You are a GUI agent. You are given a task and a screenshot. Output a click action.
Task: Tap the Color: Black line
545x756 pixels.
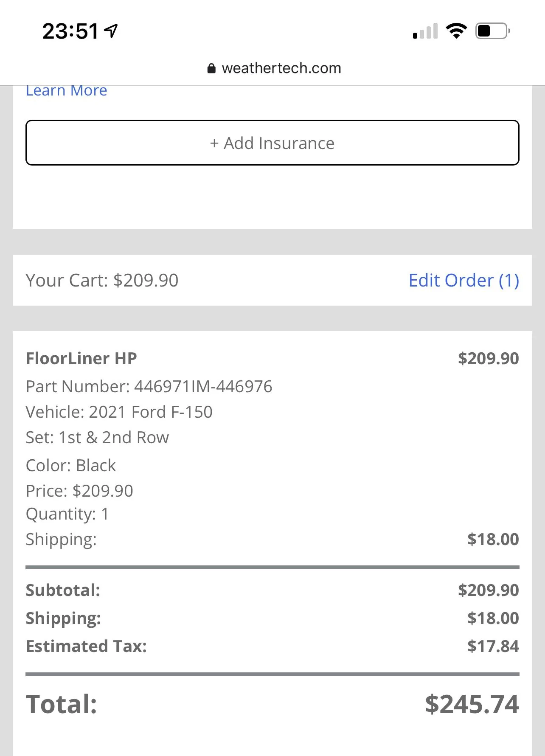tap(71, 466)
